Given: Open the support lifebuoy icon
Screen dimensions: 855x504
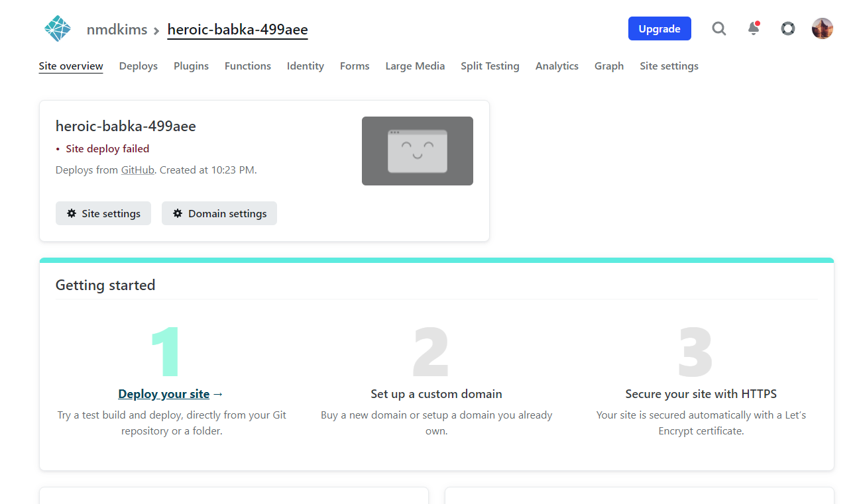Looking at the screenshot, I should (788, 28).
